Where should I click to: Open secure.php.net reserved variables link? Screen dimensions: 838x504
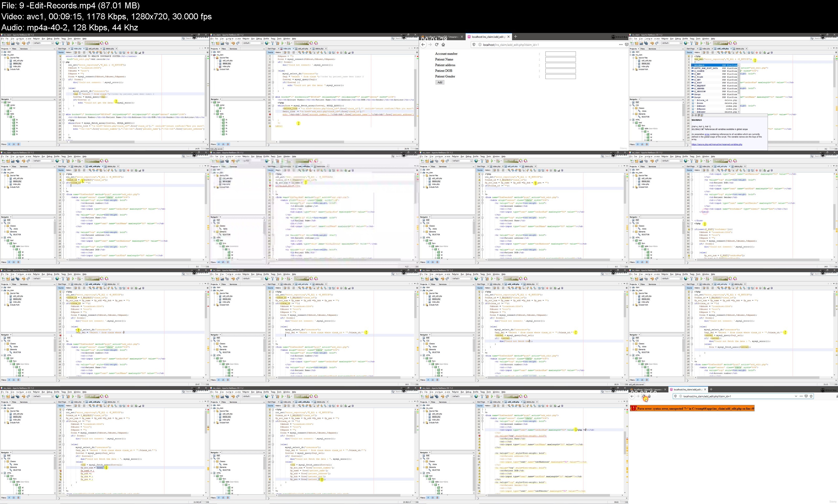pyautogui.click(x=717, y=144)
